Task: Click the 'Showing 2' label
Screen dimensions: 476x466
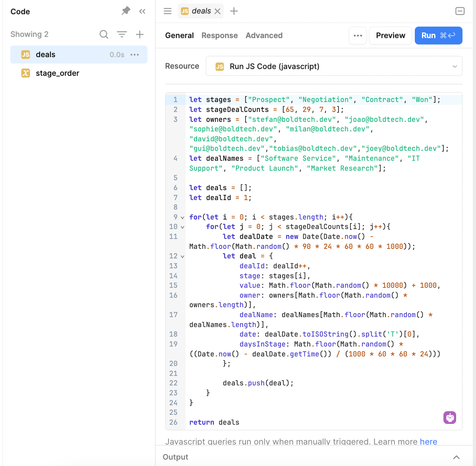Action: 29,34
